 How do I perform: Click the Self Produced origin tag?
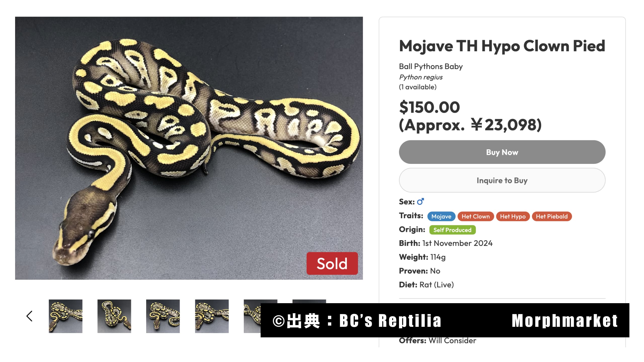point(452,230)
